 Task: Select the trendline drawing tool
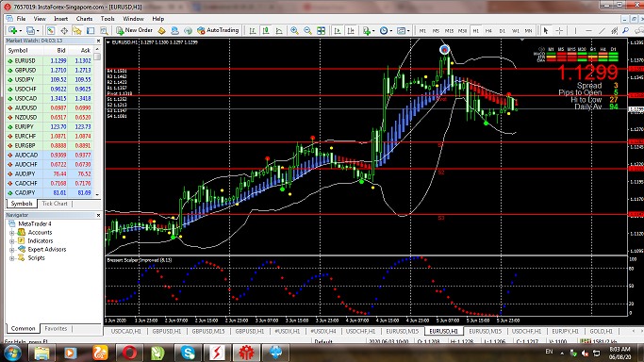pos(602,30)
